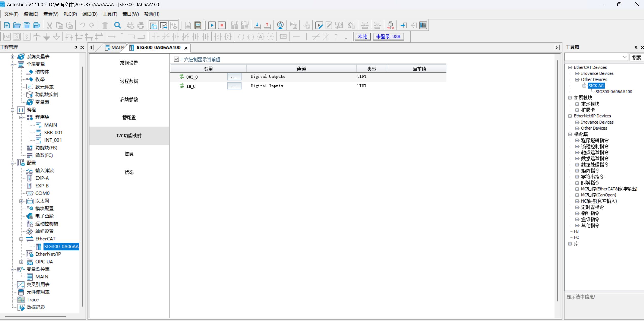The height and width of the screenshot is (321, 644).
Task: Toggle hexadecimal display of current value checkbox
Action: coord(176,59)
